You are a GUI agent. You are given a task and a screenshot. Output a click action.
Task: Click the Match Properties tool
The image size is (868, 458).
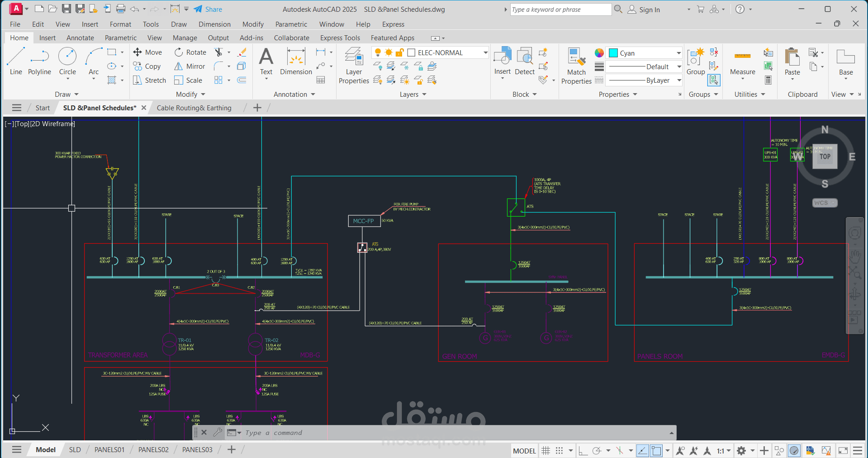click(576, 66)
